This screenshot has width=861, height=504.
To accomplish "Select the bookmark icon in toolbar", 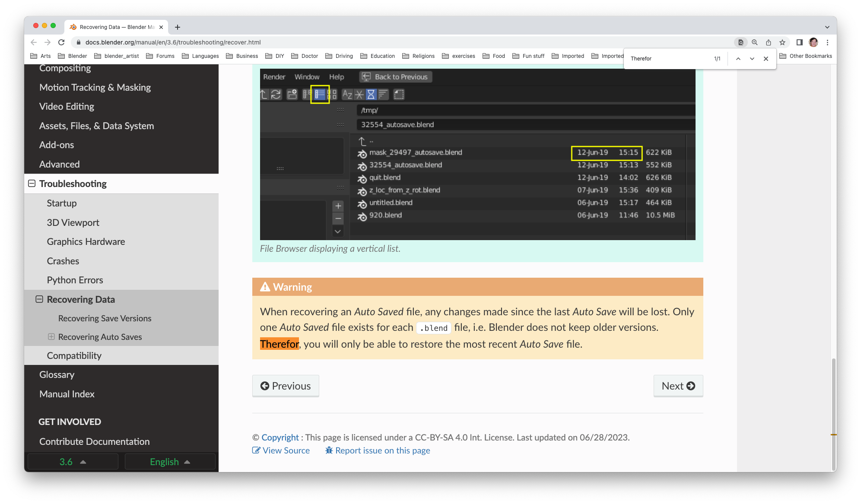I will tap(783, 42).
